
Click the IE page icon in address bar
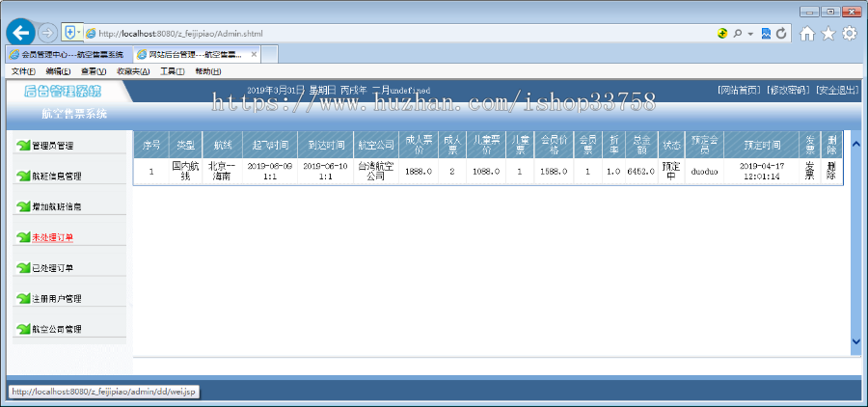(x=91, y=34)
